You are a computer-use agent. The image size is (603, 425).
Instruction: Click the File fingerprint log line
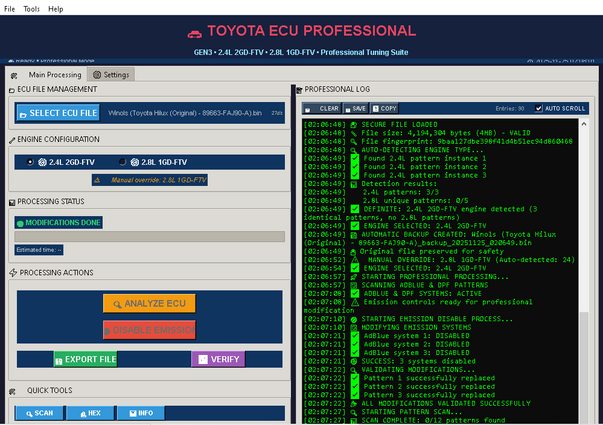tap(438, 141)
